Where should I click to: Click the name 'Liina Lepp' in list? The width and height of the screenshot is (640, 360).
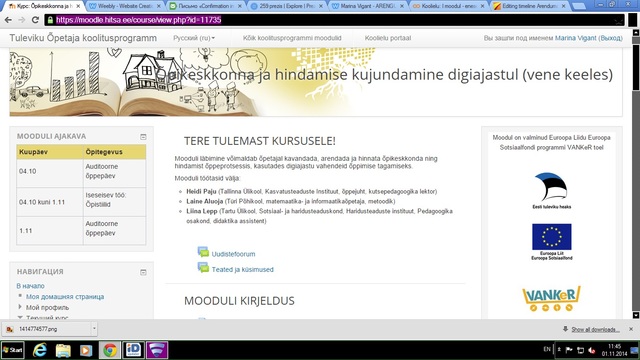(x=202, y=211)
